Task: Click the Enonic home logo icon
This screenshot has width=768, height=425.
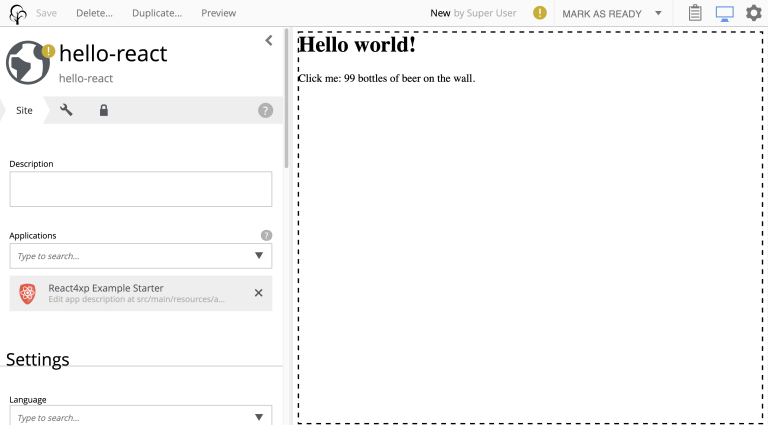Action: pos(18,13)
